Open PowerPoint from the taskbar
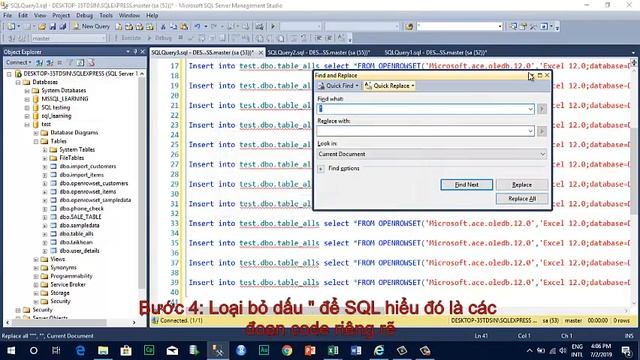The height and width of the screenshot is (360, 640). point(310,351)
